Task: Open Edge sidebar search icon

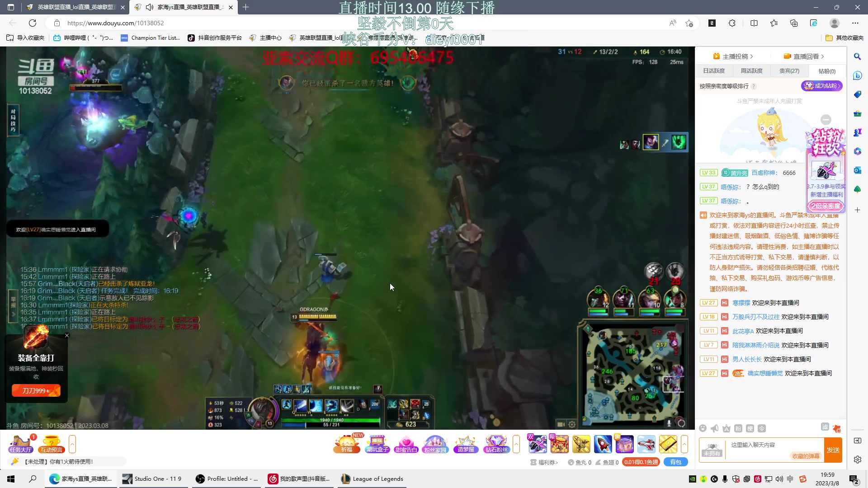Action: tap(857, 56)
